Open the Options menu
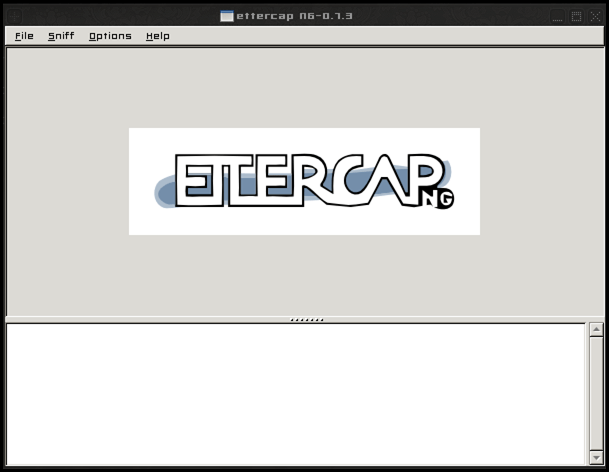Screen dimensions: 609x472 [110, 36]
